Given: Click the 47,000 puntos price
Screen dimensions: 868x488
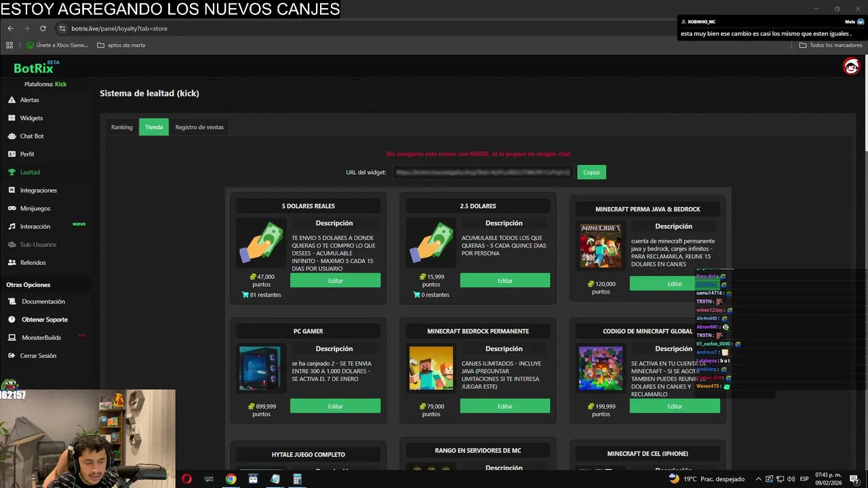Looking at the screenshot, I should click(262, 281).
